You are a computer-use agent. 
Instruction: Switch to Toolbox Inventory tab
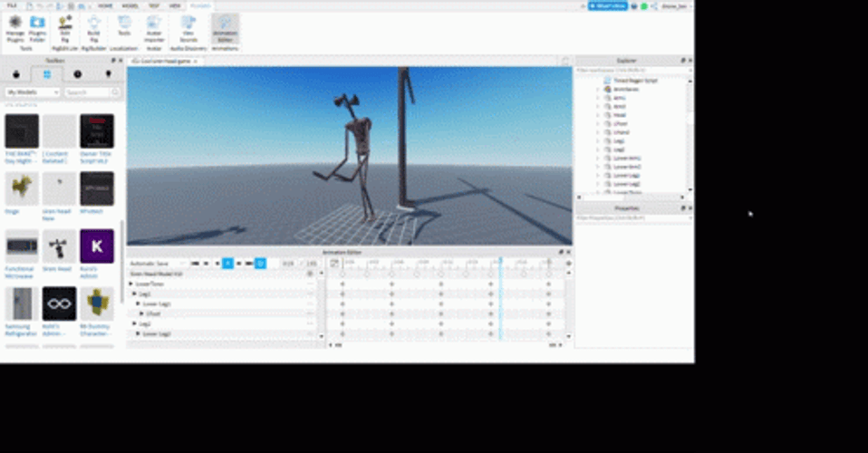pos(47,74)
